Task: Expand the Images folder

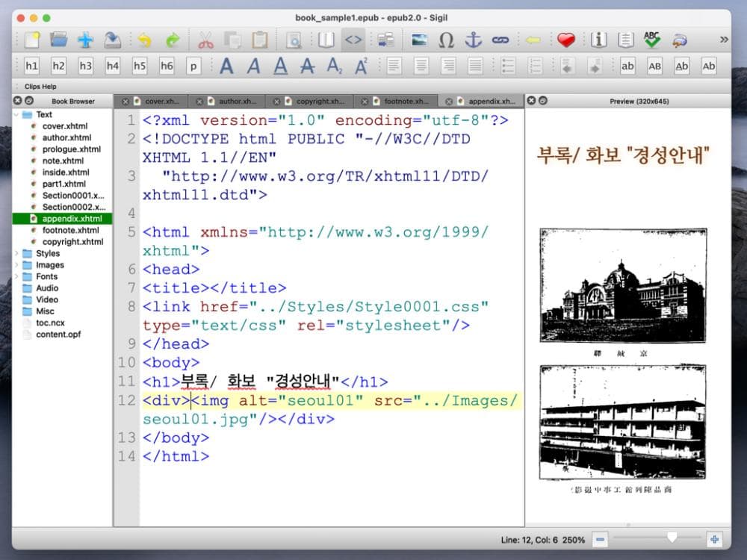Action: tap(16, 265)
